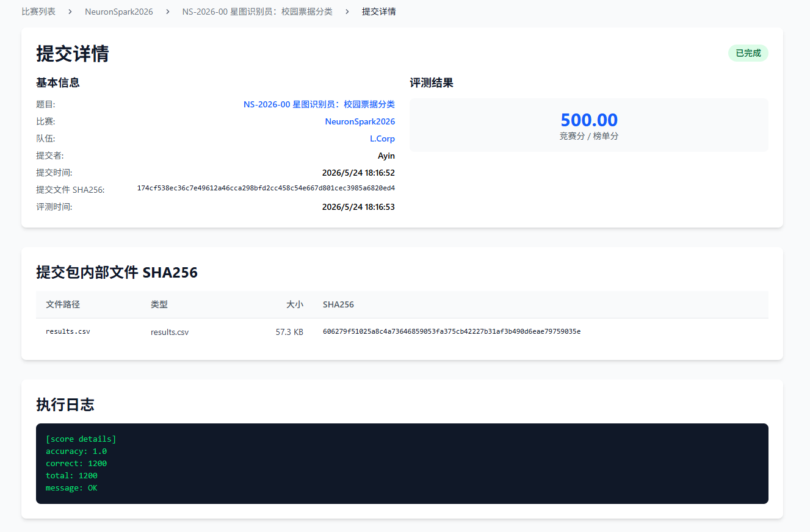Open the 题目 link NS-2026-00 星图识别员：校园票据分类
The height and width of the screenshot is (532, 810).
(319, 104)
